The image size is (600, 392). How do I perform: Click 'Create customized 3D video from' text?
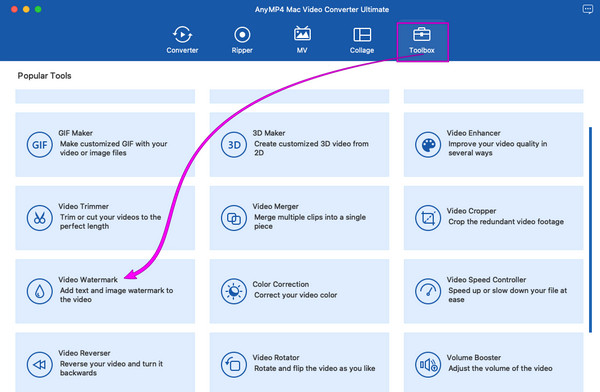pyautogui.click(x=311, y=144)
